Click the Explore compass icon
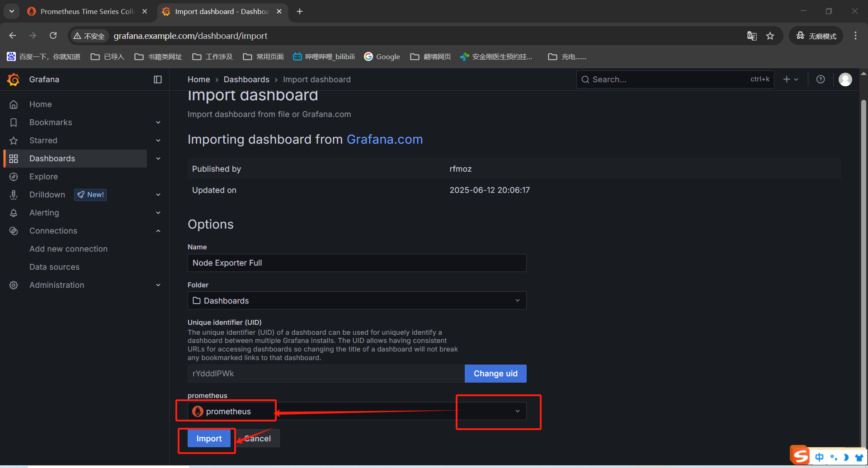This screenshot has height=468, width=868. click(x=14, y=177)
